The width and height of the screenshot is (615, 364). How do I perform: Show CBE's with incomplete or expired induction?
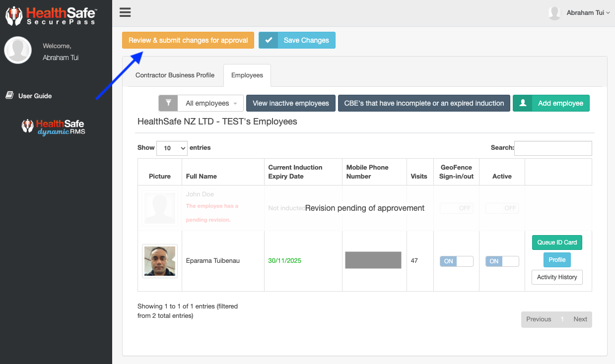tap(424, 103)
